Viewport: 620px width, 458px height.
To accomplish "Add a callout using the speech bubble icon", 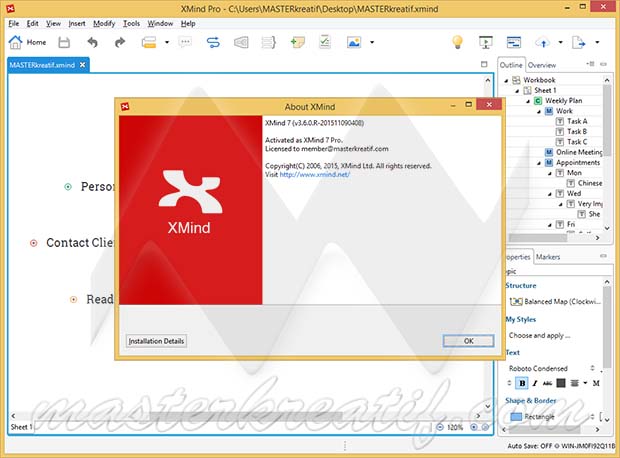I will [185, 42].
